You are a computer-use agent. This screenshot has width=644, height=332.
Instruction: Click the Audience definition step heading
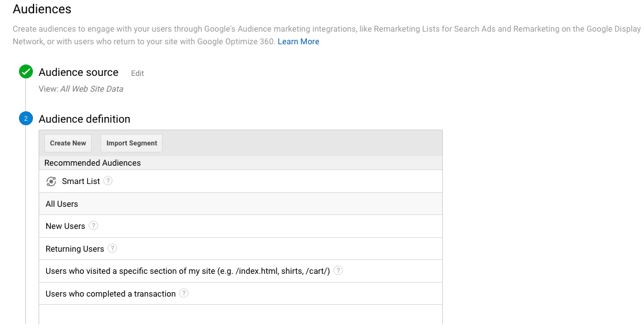coord(84,119)
